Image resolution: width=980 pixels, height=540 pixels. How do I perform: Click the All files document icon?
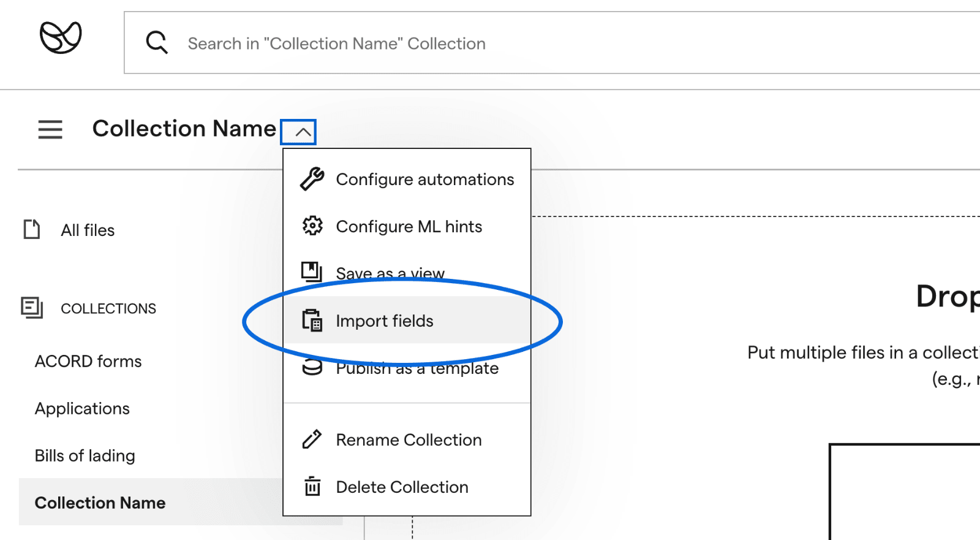click(32, 229)
